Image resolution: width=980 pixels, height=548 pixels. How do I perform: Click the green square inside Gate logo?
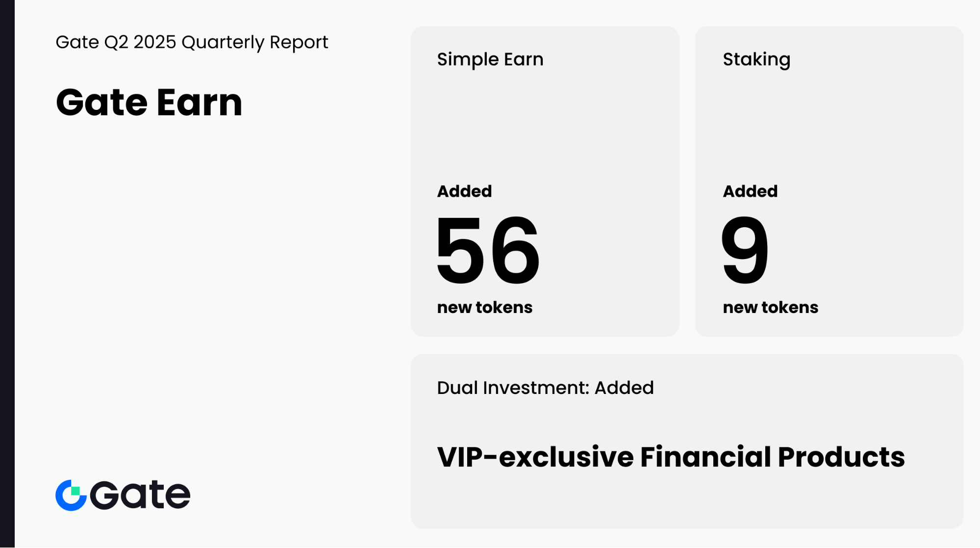click(75, 491)
